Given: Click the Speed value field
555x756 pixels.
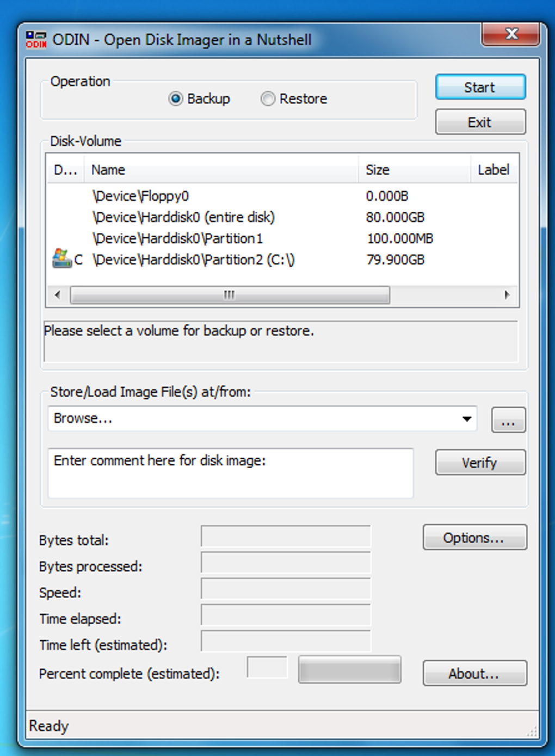Looking at the screenshot, I should [x=286, y=588].
